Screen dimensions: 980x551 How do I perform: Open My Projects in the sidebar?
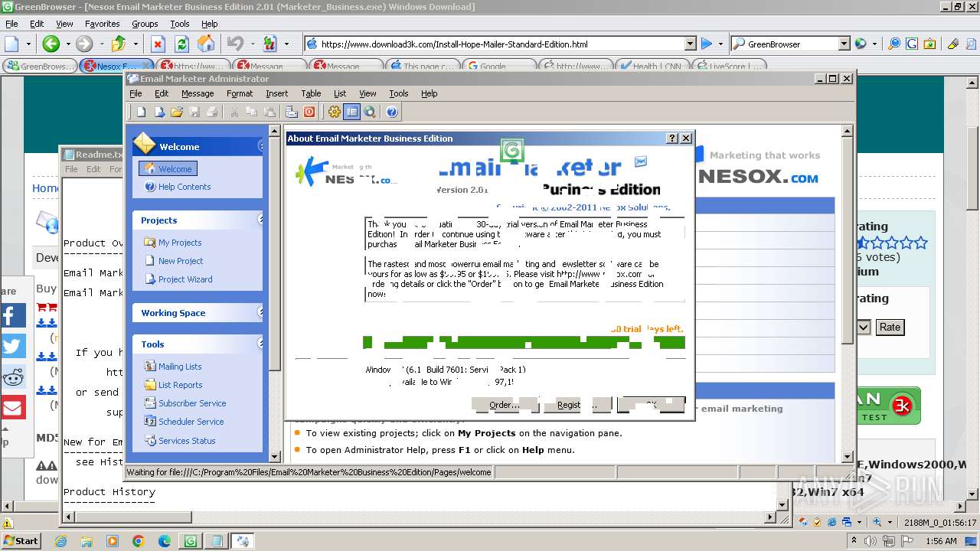coord(180,243)
